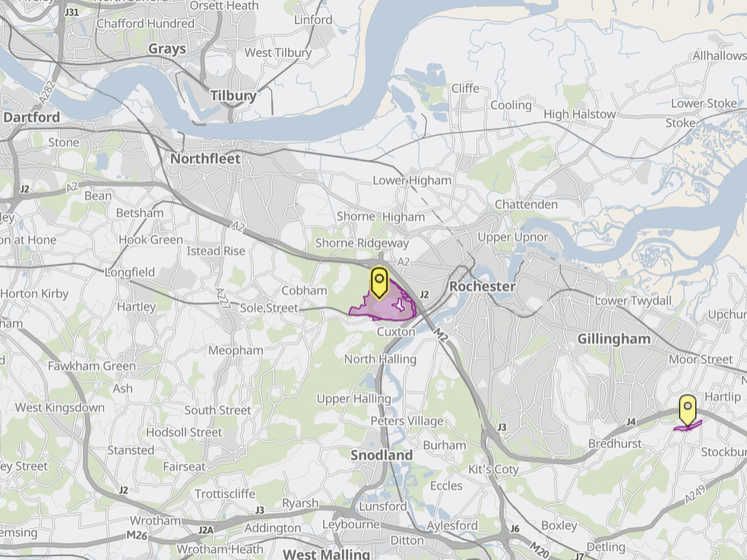Select the A282 road label near Dartford

coord(48,93)
